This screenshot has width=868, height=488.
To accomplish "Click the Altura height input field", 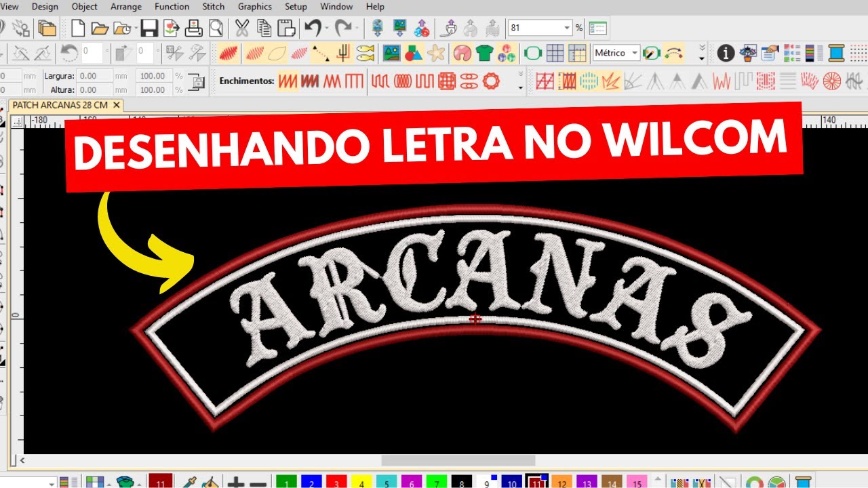I will coord(95,89).
